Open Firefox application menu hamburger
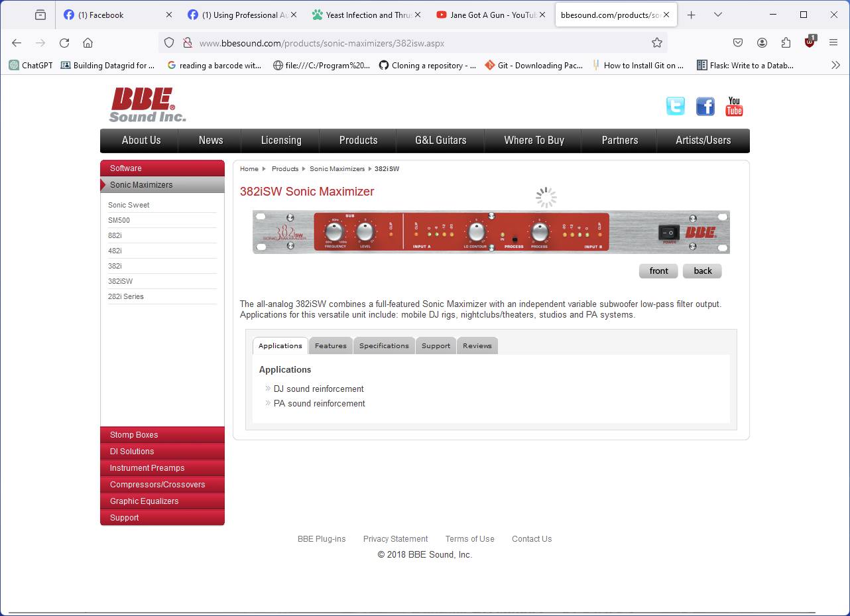The image size is (850, 616). [x=833, y=42]
